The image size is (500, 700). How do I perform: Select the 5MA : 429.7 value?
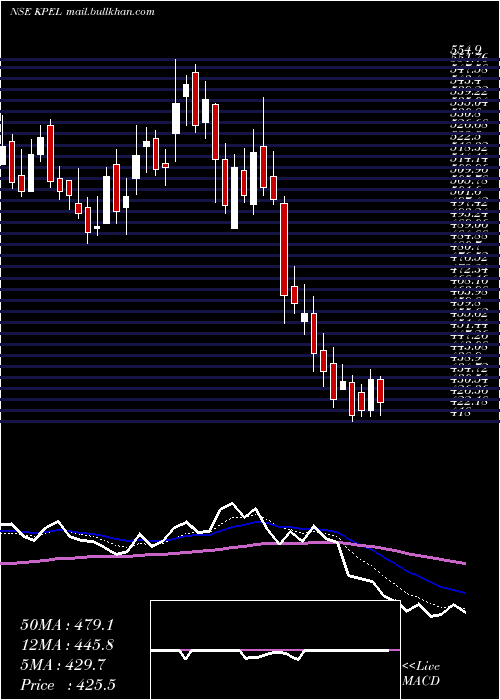click(63, 665)
